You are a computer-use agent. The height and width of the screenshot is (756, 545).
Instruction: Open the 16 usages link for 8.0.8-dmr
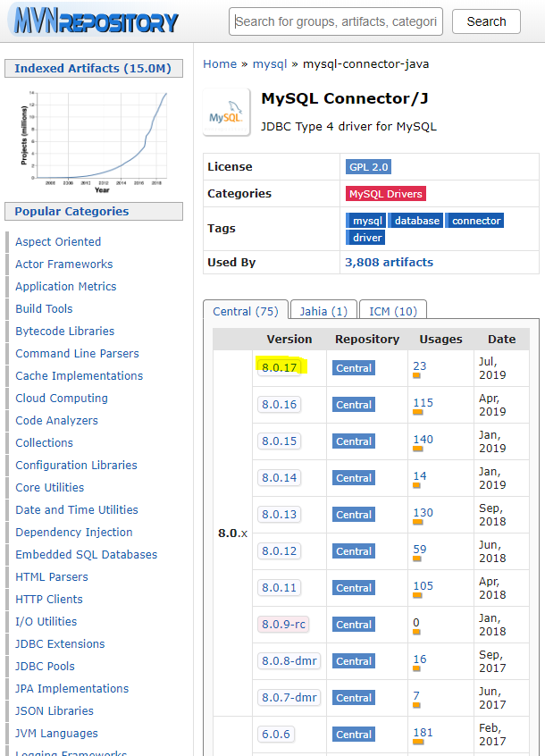[420, 659]
